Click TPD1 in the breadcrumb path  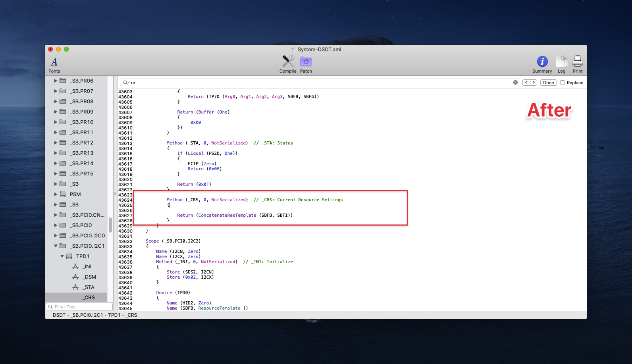point(114,315)
